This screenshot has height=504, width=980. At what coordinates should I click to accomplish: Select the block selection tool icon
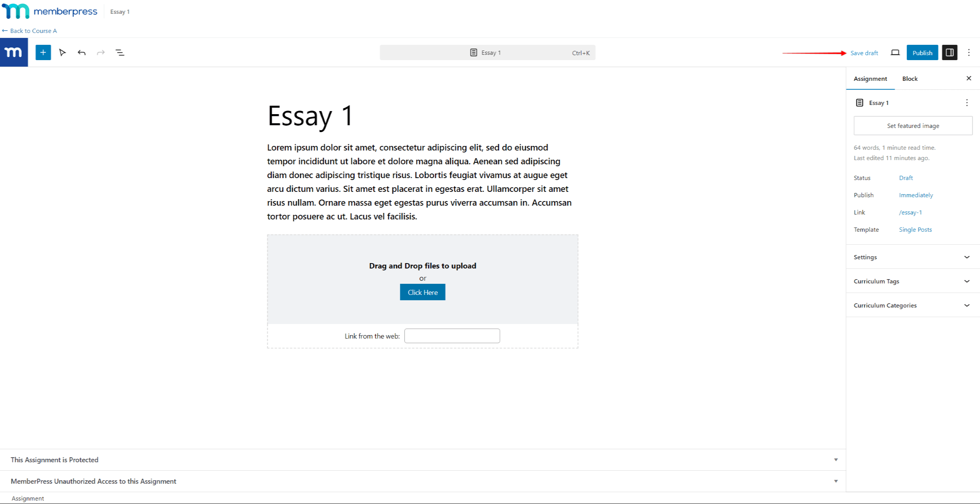[x=62, y=52]
